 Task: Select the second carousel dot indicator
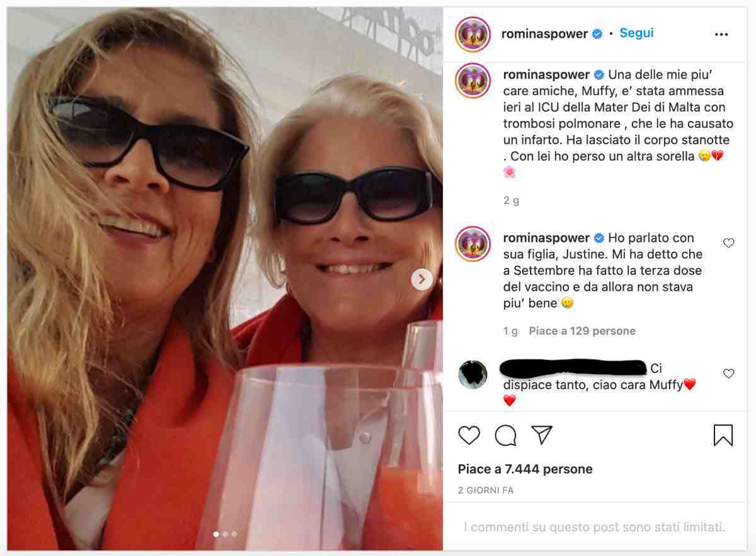[226, 534]
